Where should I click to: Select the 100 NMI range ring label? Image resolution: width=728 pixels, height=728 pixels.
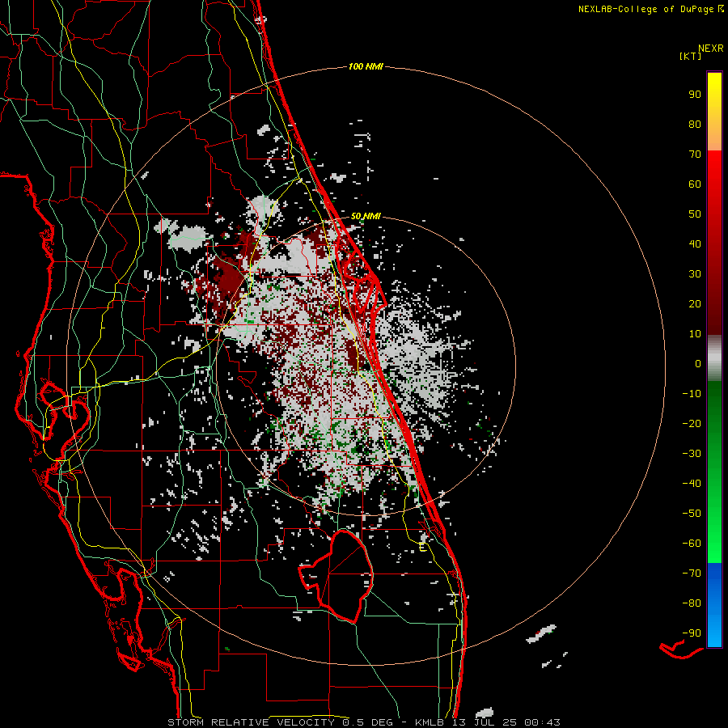(x=366, y=66)
